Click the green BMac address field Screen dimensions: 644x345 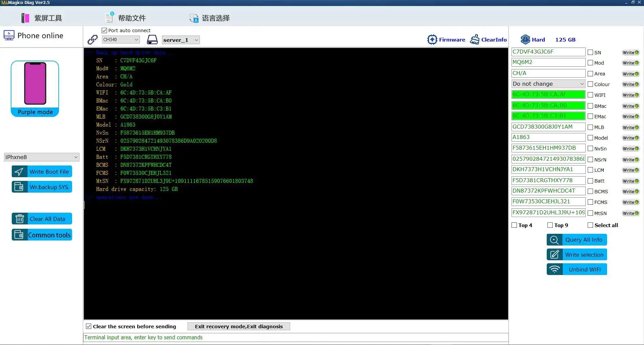click(x=548, y=106)
